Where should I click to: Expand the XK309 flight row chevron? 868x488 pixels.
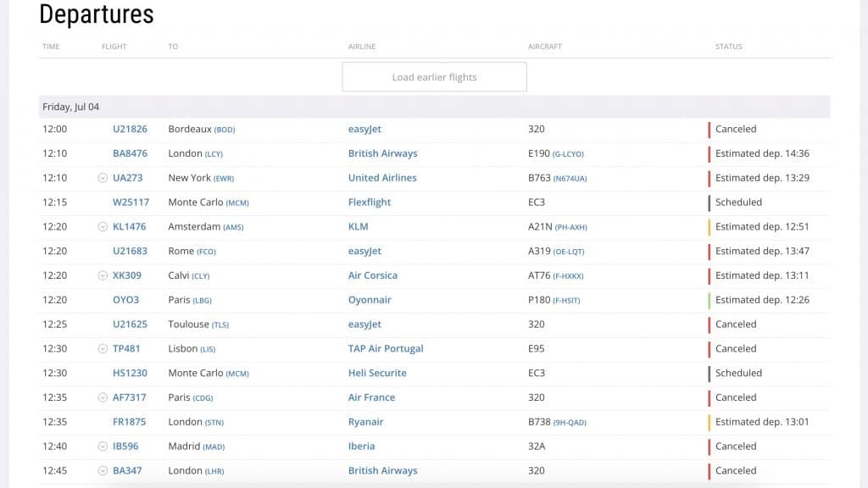pos(103,275)
